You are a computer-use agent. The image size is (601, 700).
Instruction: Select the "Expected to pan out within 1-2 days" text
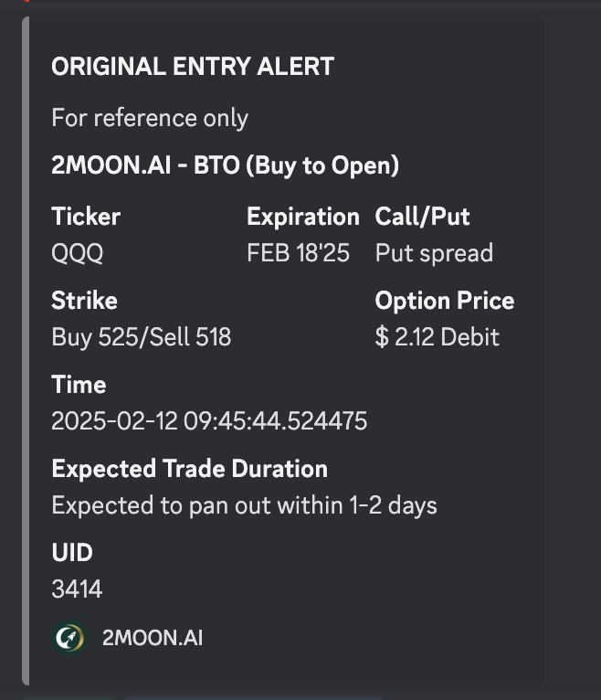click(x=244, y=505)
